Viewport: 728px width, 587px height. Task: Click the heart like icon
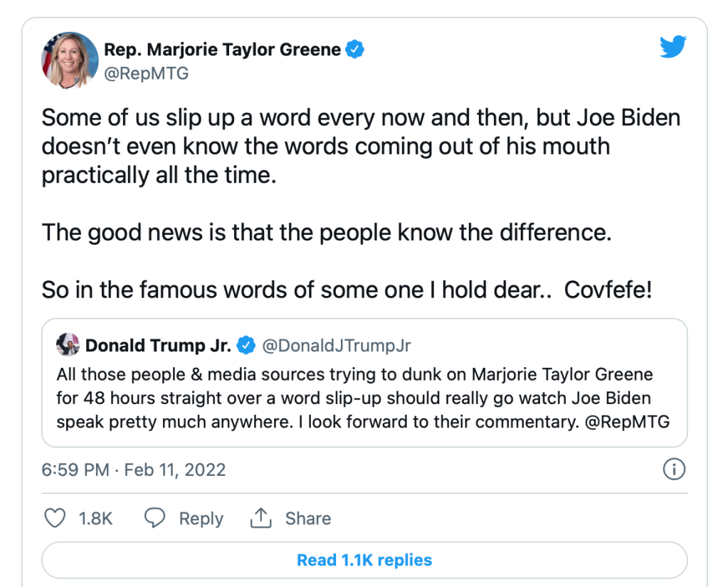point(55,519)
